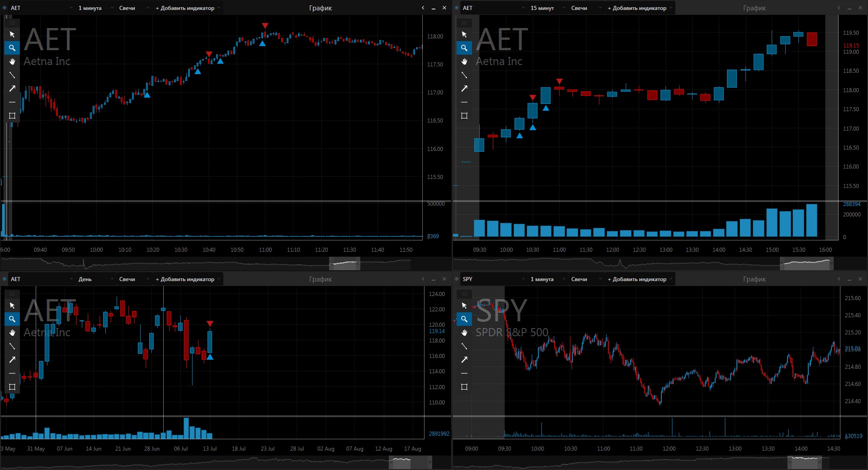The width and height of the screenshot is (868, 470).
Task: Open Свечи chart type dropdown in AET 1-minute chart
Action: 133,8
